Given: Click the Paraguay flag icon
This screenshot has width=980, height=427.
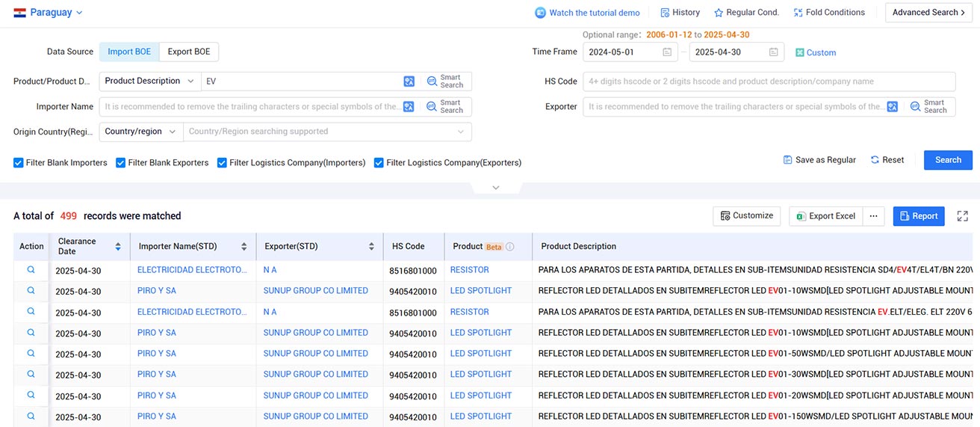Looking at the screenshot, I should click(x=20, y=13).
